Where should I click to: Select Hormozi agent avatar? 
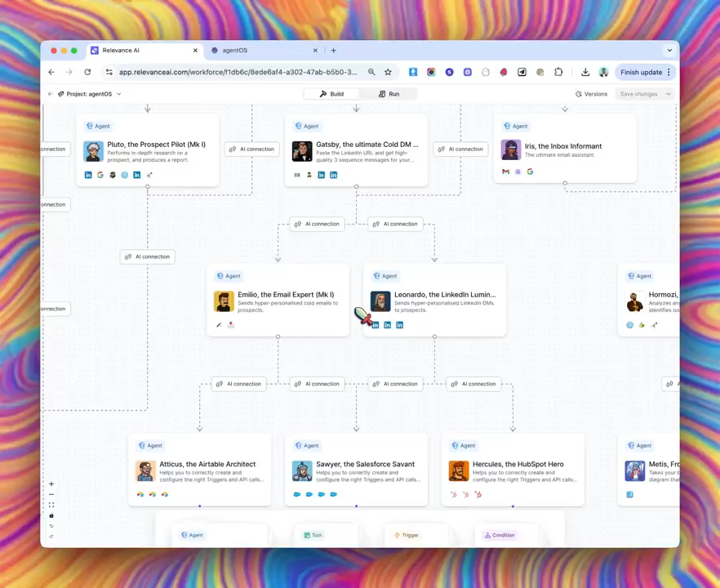point(635,302)
